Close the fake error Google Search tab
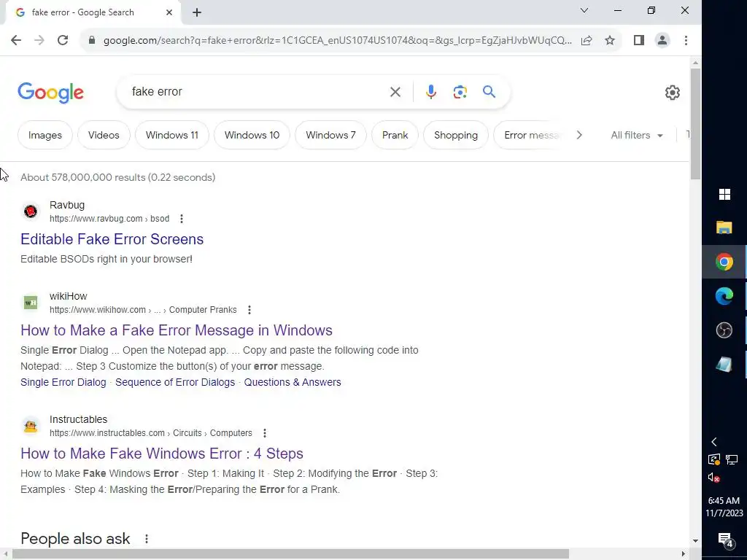The image size is (747, 560). tap(169, 12)
